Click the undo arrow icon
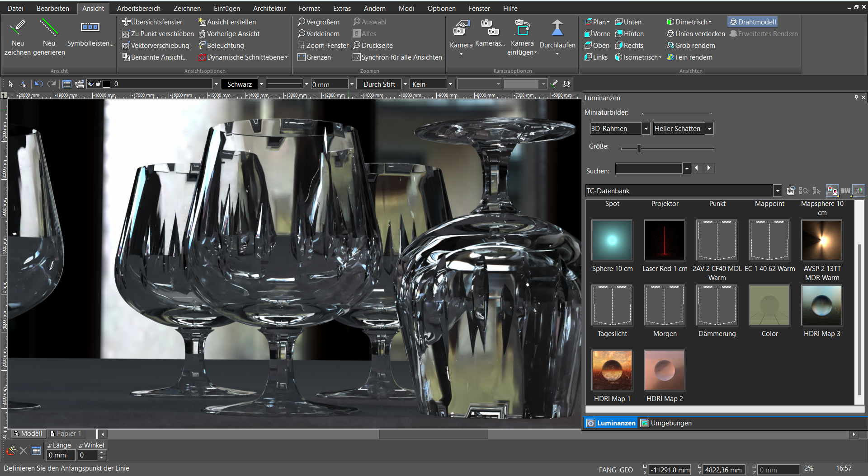The width and height of the screenshot is (868, 476). 39,84
